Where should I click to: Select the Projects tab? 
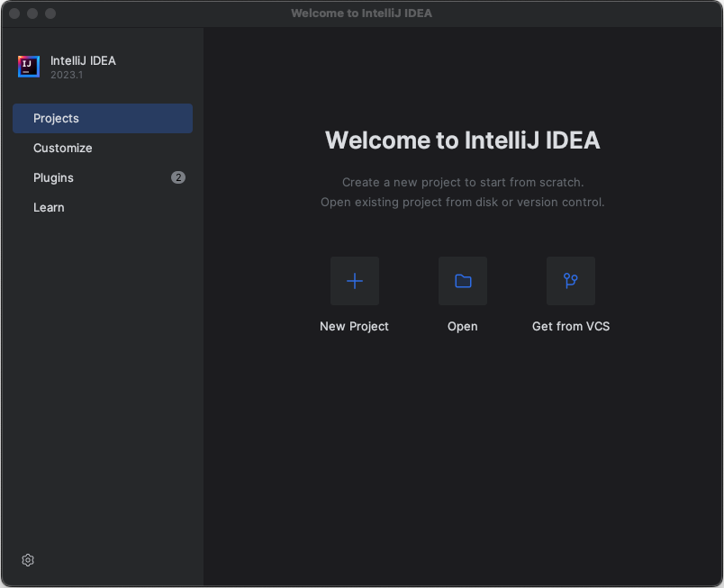103,118
